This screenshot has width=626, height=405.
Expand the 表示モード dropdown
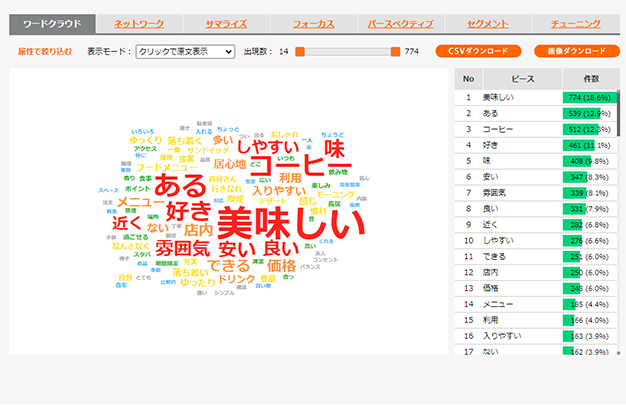[x=185, y=51]
